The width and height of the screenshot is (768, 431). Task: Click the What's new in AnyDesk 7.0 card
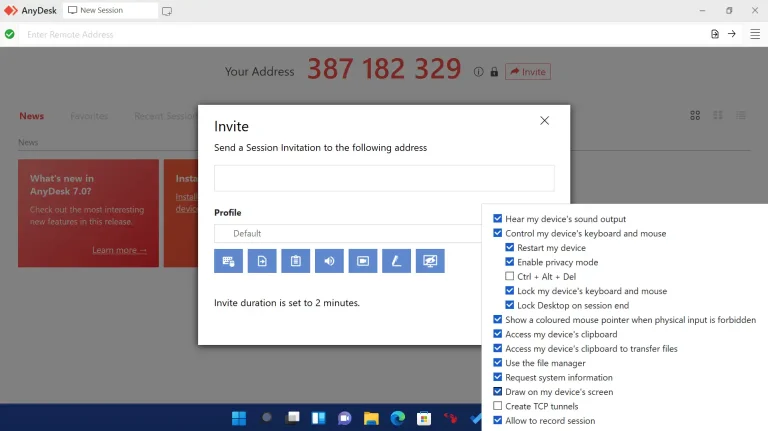[88, 213]
